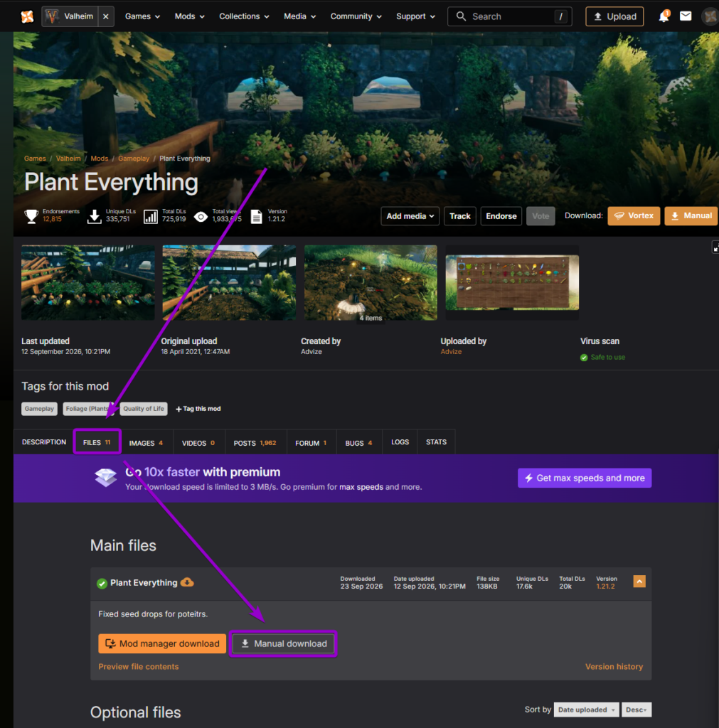Viewport: 719px width, 728px height.
Task: Switch to the Posts tab
Action: tap(255, 443)
